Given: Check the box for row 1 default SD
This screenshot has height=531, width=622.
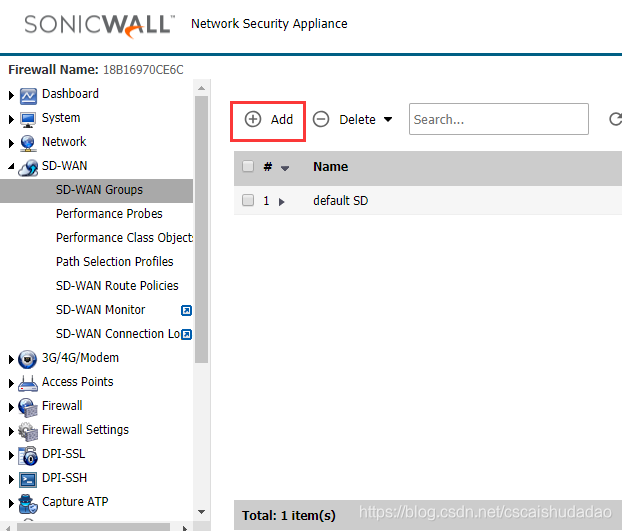Looking at the screenshot, I should (248, 200).
